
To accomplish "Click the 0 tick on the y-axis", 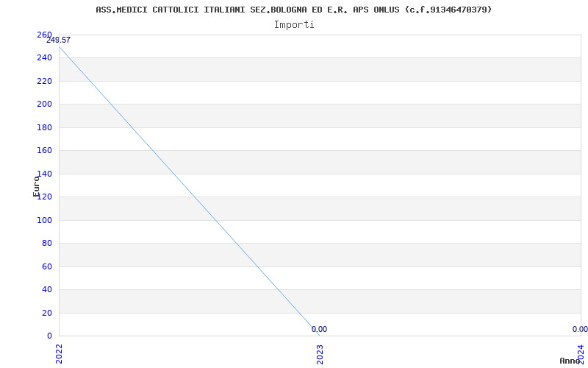I will pos(49,336).
